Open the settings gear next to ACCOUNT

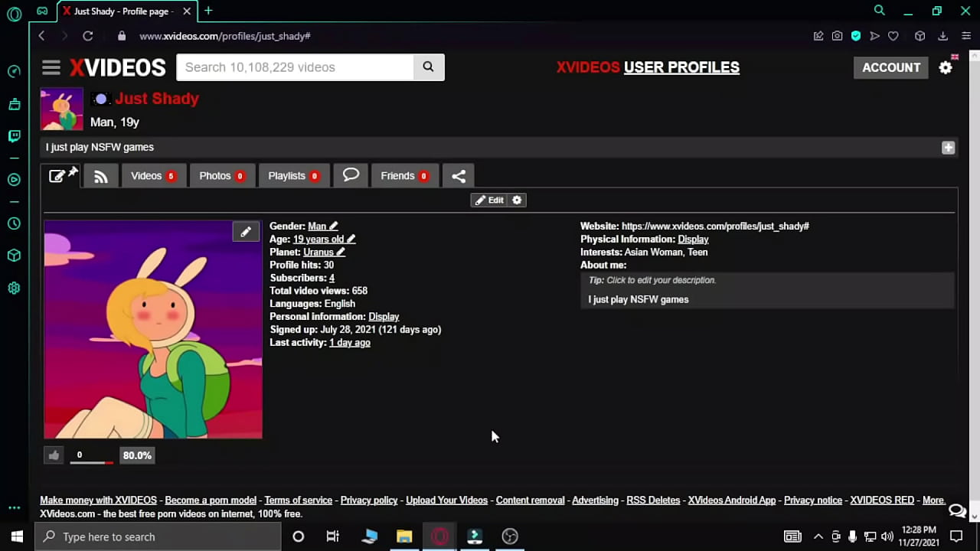946,67
